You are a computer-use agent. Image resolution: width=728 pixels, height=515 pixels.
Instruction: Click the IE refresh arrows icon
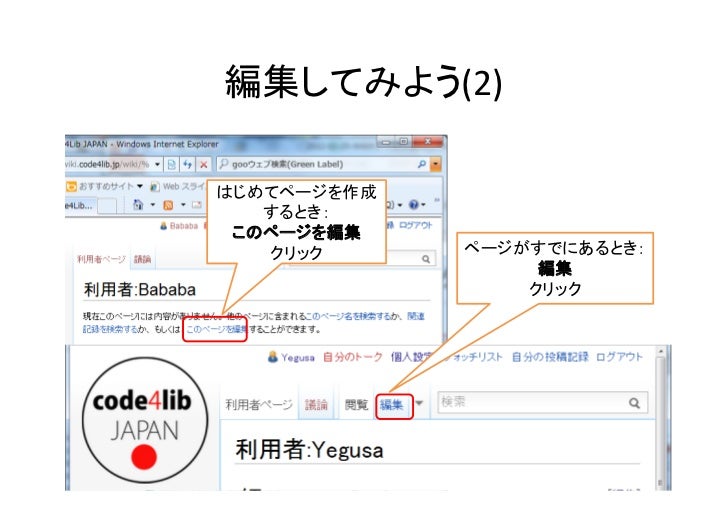click(187, 164)
